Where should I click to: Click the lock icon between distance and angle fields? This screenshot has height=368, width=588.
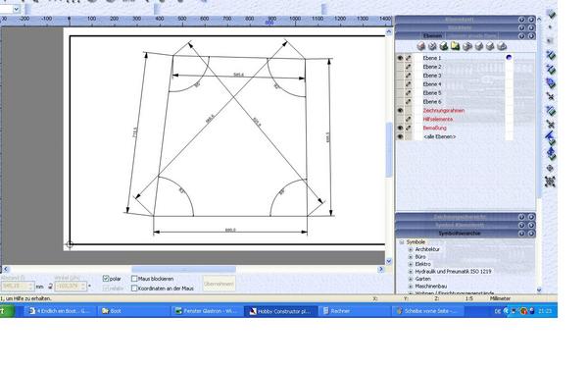pyautogui.click(x=50, y=287)
